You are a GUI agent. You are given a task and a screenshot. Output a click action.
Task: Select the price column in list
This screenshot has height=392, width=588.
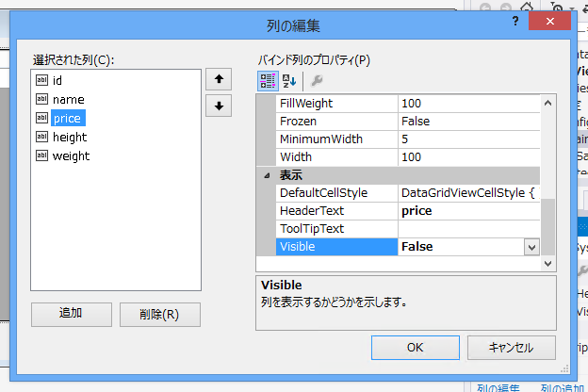[x=68, y=118]
